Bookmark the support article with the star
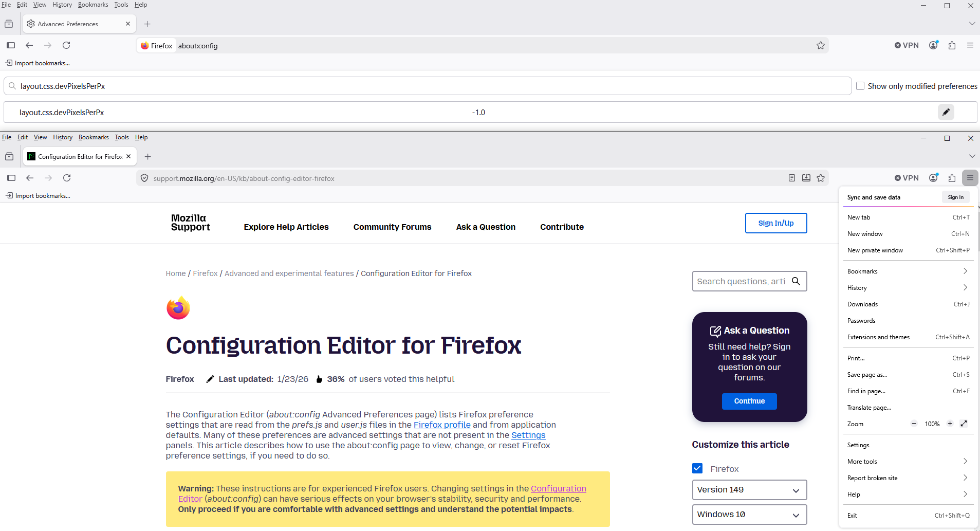The width and height of the screenshot is (980, 531). [821, 178]
